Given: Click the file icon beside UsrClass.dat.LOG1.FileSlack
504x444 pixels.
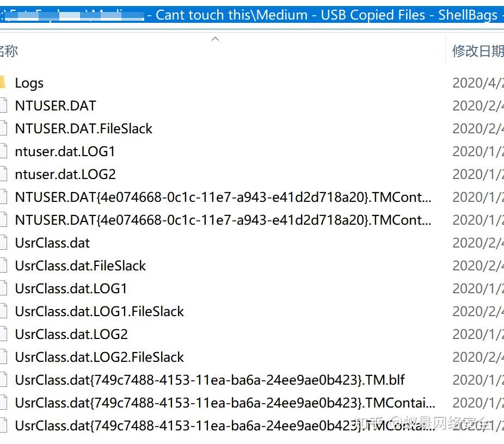Looking at the screenshot, I should click(3, 311).
